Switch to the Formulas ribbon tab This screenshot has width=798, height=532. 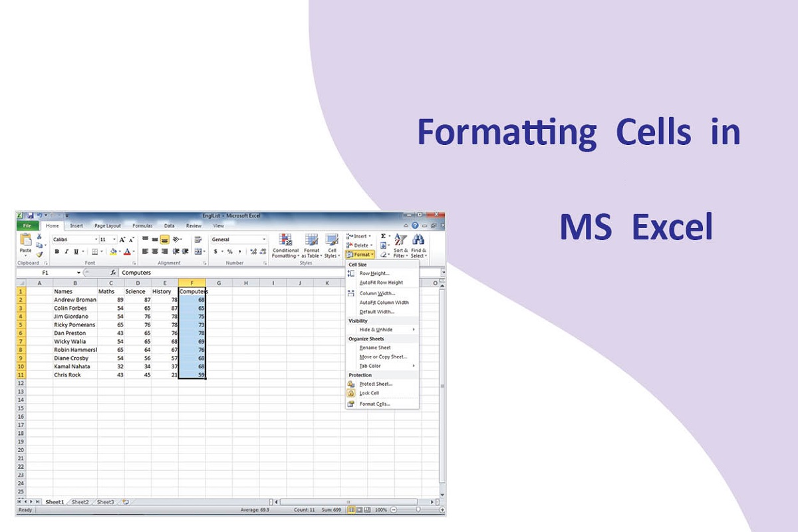[142, 226]
